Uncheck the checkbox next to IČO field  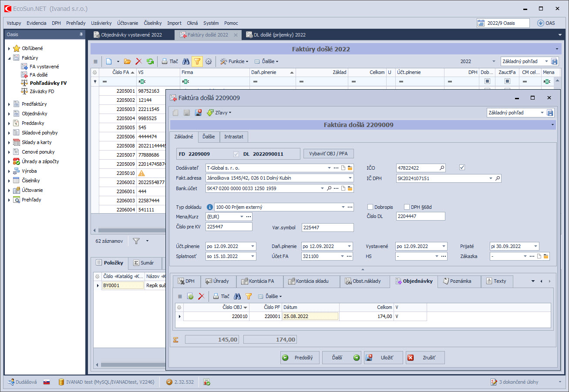462,168
